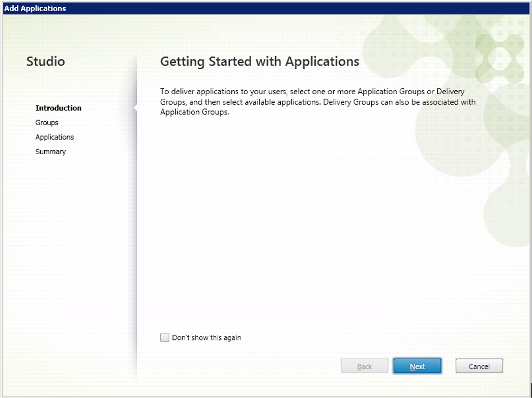Viewport: 532px width, 398px height.
Task: Click the paragraph starting 'To deliver applications'
Action: [317, 102]
